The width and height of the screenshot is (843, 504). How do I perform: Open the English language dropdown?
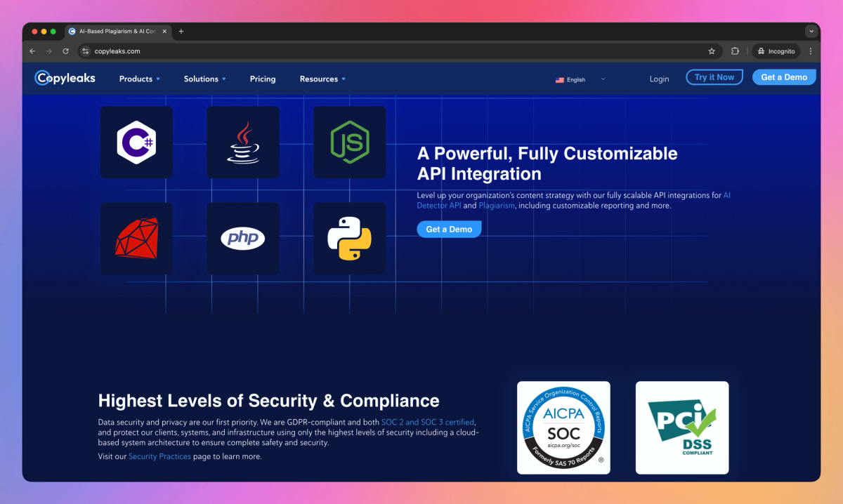580,80
